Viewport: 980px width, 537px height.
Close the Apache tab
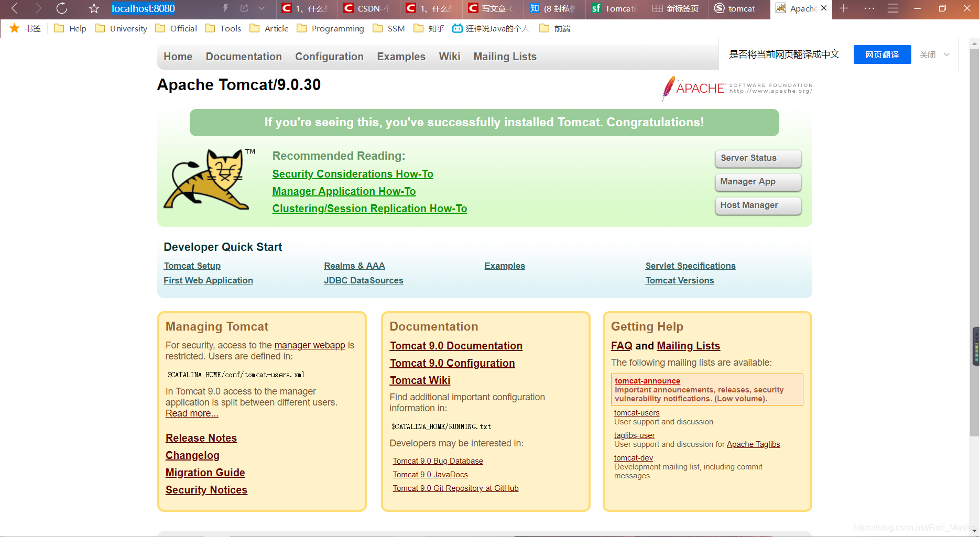click(824, 8)
